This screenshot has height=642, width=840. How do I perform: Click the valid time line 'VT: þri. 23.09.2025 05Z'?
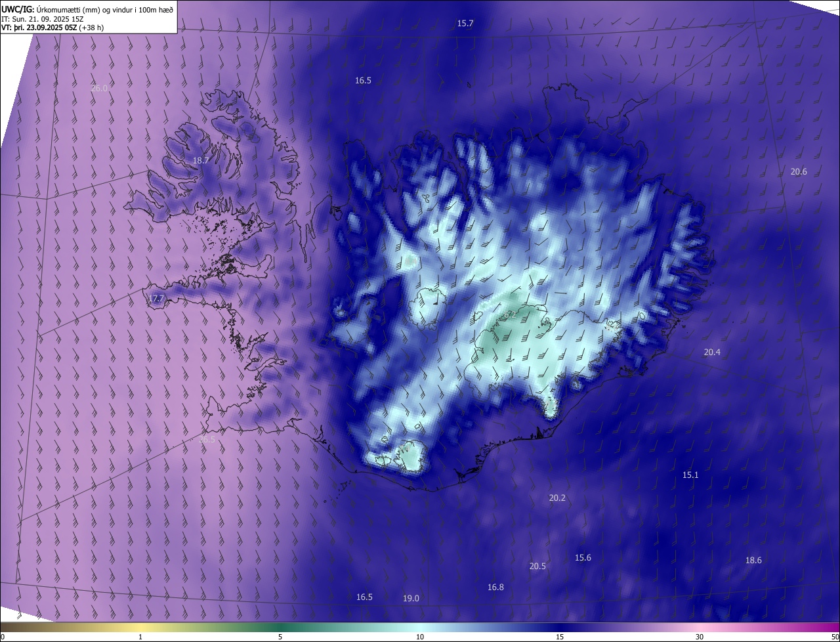pyautogui.click(x=41, y=28)
